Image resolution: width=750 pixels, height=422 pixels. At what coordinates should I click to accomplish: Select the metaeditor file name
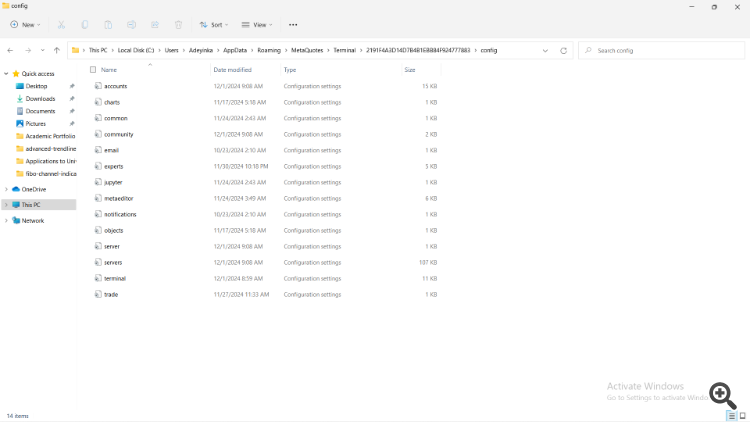coord(119,199)
